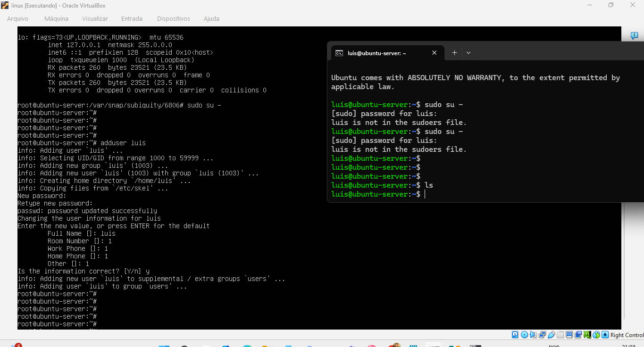Viewport: 644px width, 347px height.
Task: Click 'passwd: password updated successfully' line
Action: click(87, 211)
